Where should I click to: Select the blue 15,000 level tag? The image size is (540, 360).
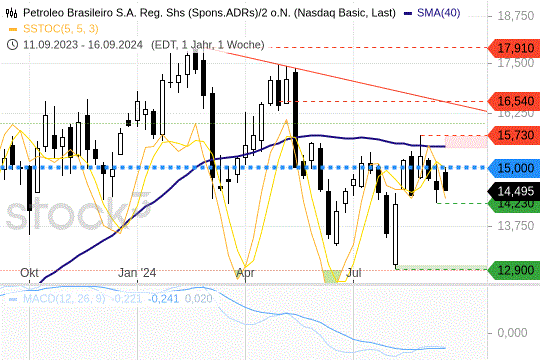point(513,168)
